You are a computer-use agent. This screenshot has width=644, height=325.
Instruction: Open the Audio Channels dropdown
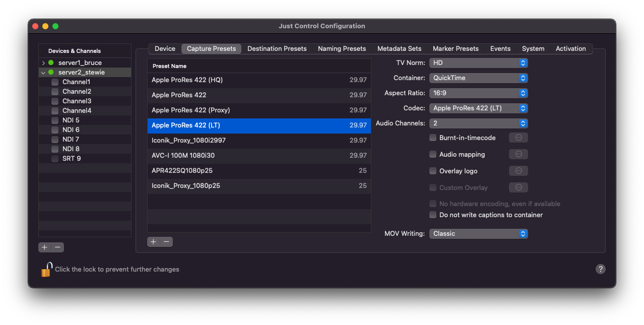click(478, 123)
